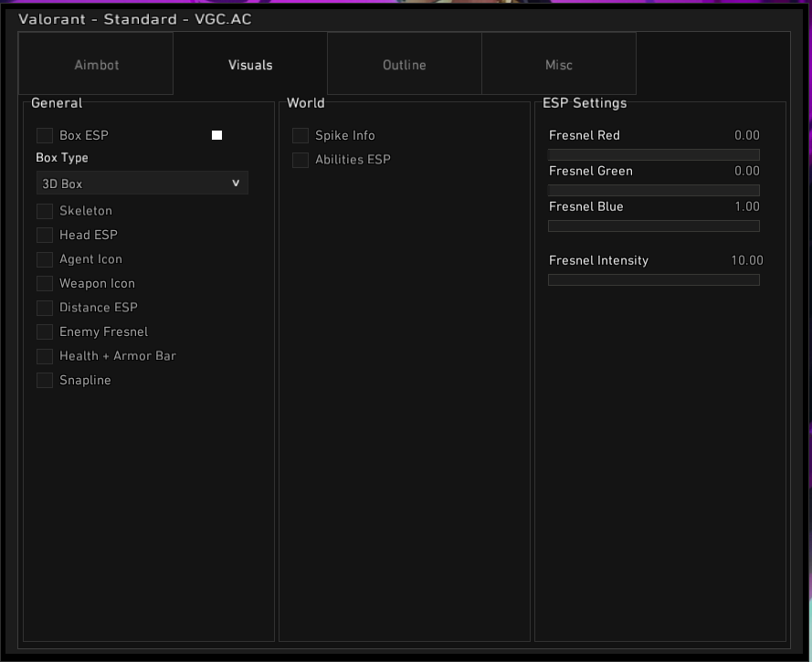Toggle the Skeleton checkbox
Viewport: 812px width, 662px height.
45,211
